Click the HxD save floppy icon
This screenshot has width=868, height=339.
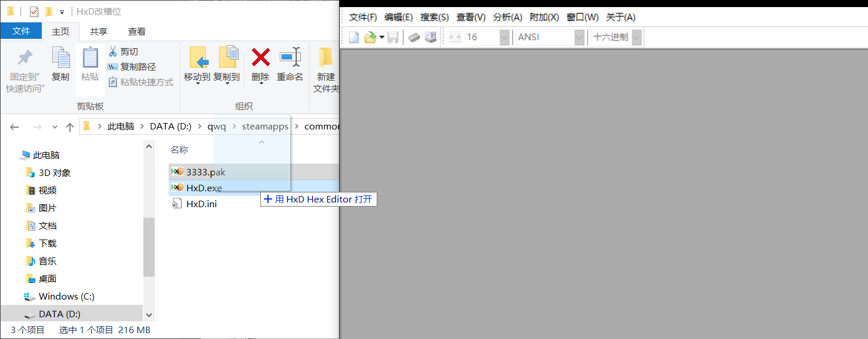[393, 37]
